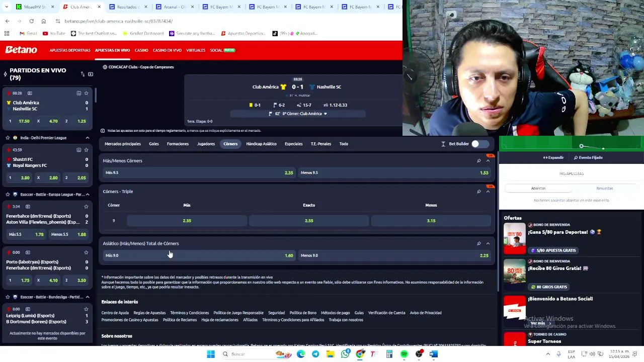Screen dimensions: 644x362
Task: Favorite the Fenerbahce vs Aston Villa esports match
Action: pos(86,206)
